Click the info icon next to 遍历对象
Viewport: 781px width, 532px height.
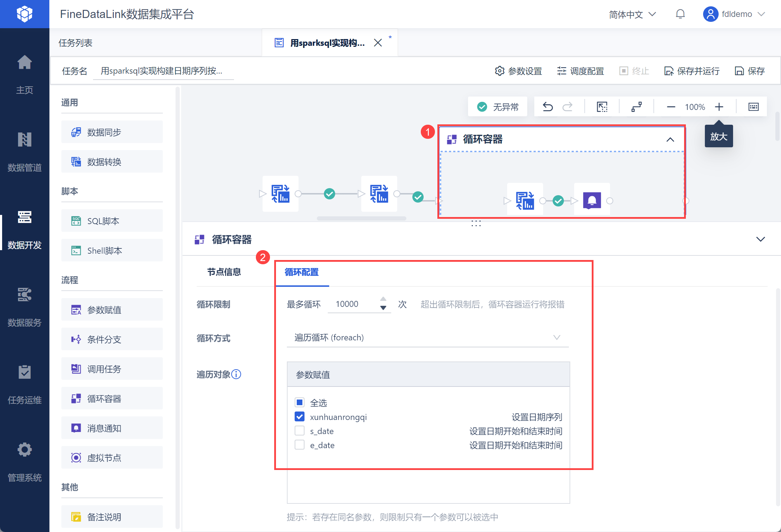pyautogui.click(x=236, y=374)
